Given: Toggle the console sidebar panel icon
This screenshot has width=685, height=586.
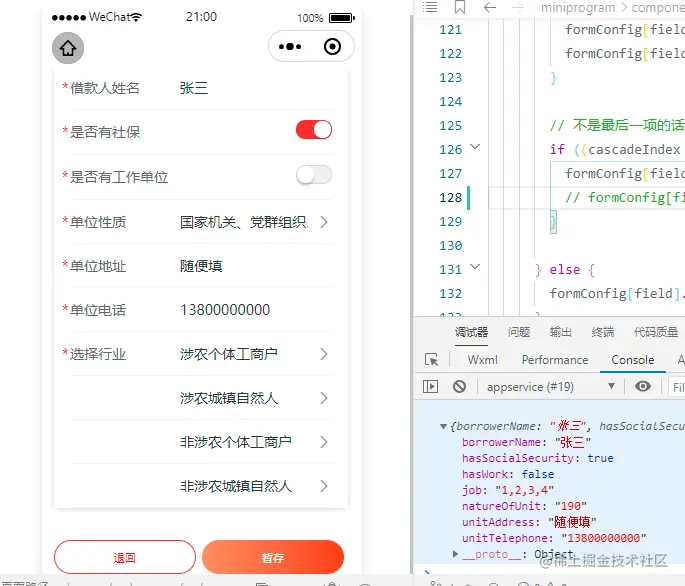Looking at the screenshot, I should [x=430, y=386].
